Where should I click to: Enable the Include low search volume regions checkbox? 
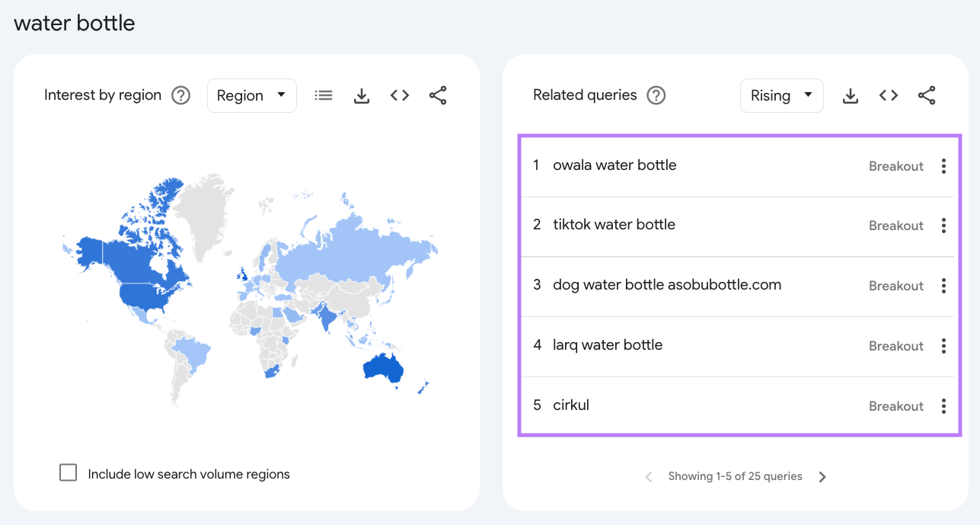pyautogui.click(x=68, y=472)
